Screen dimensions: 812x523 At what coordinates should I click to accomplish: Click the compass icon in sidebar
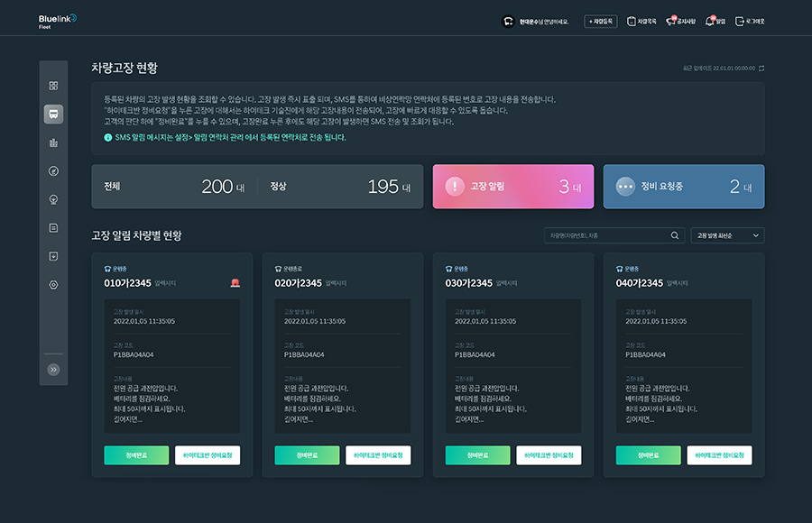click(x=53, y=171)
